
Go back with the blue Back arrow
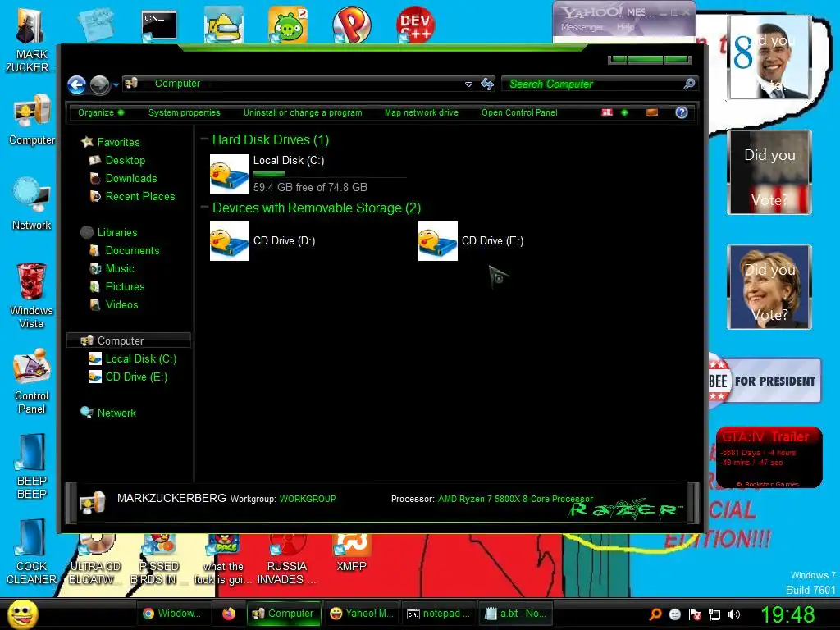click(x=76, y=84)
